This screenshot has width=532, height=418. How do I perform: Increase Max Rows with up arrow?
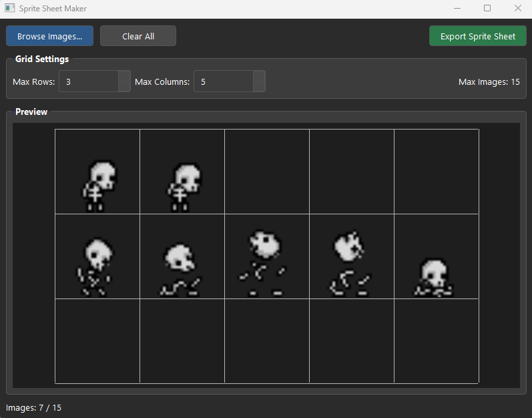[x=124, y=75]
